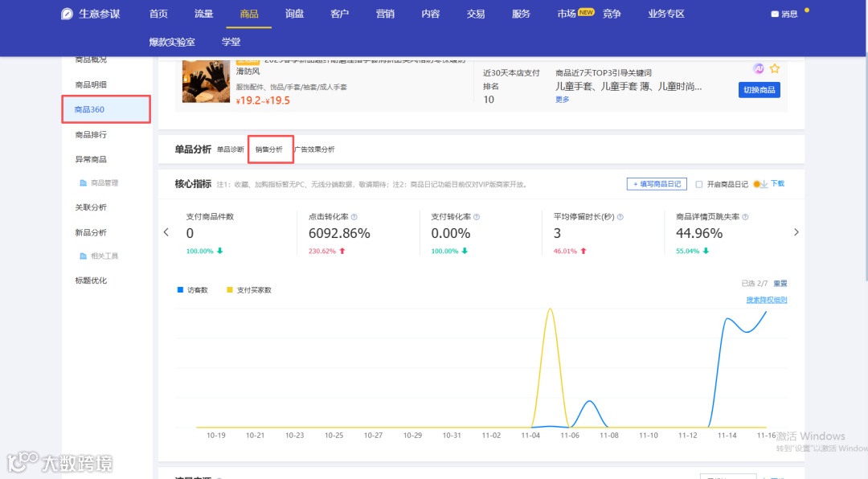Select 商品明细 in the sidebar
Image resolution: width=868 pixels, height=479 pixels.
pos(91,84)
